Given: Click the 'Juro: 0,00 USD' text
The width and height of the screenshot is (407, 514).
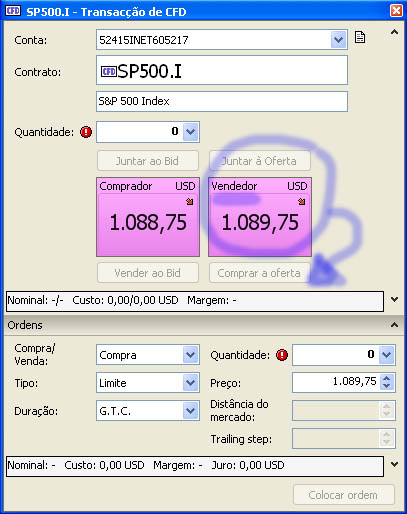Looking at the screenshot, I should (248, 465).
